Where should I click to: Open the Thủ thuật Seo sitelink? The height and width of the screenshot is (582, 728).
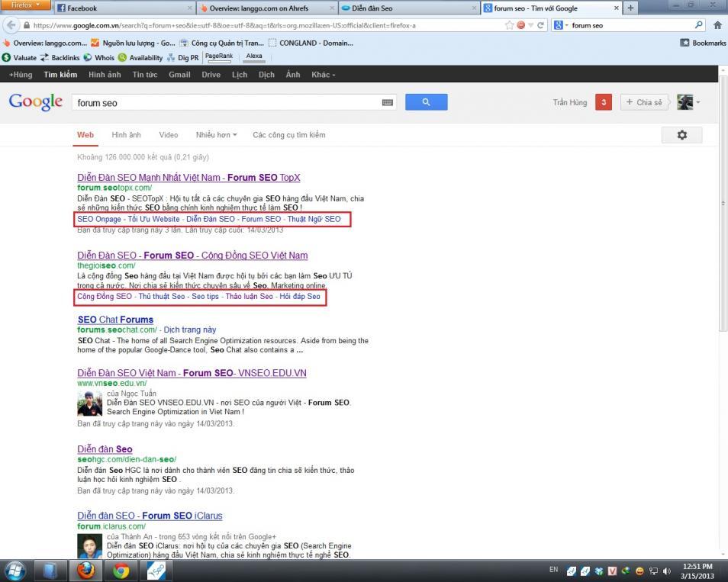point(162,296)
